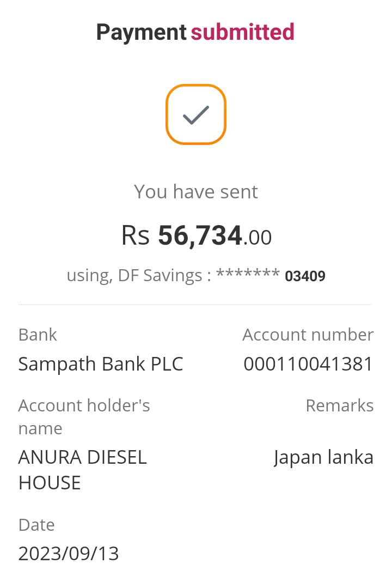Click the 'Account holder's name' label
Viewport: 392px width, 588px height.
coord(84,416)
